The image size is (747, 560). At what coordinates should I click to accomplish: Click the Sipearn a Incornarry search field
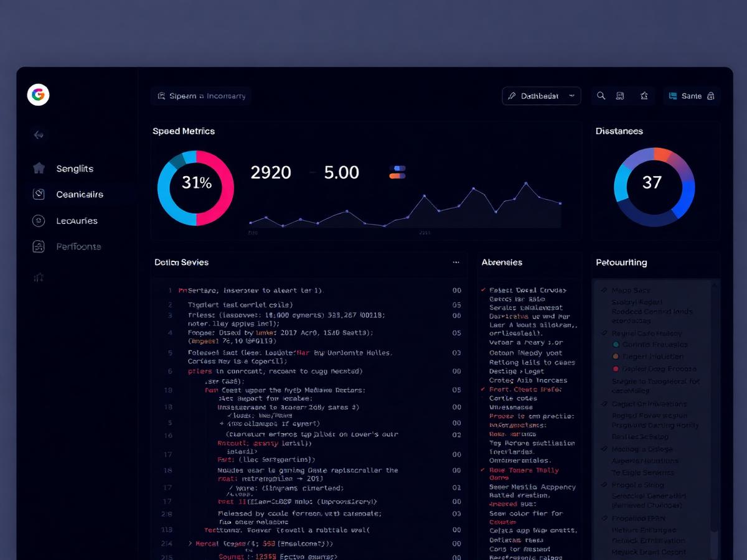(201, 96)
